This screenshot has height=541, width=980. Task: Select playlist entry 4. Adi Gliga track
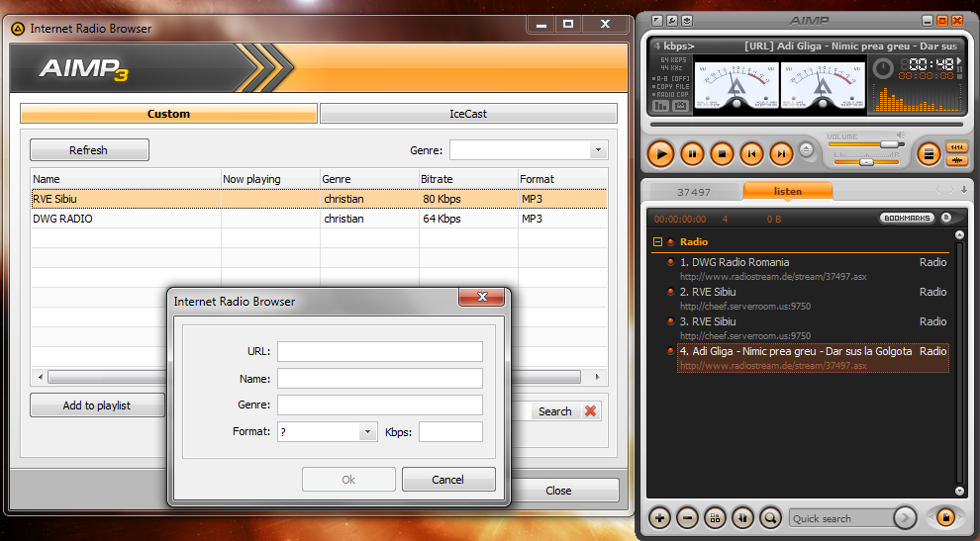coord(813,358)
